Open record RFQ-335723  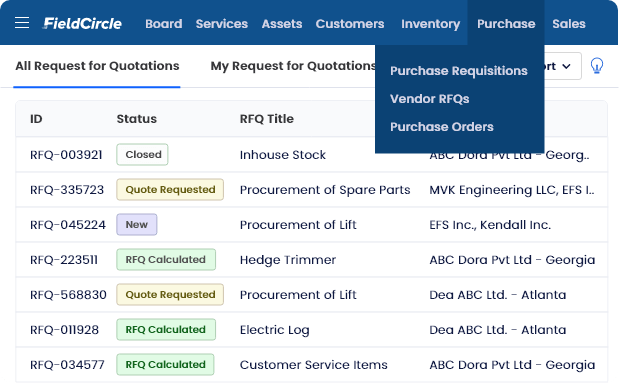(x=67, y=190)
